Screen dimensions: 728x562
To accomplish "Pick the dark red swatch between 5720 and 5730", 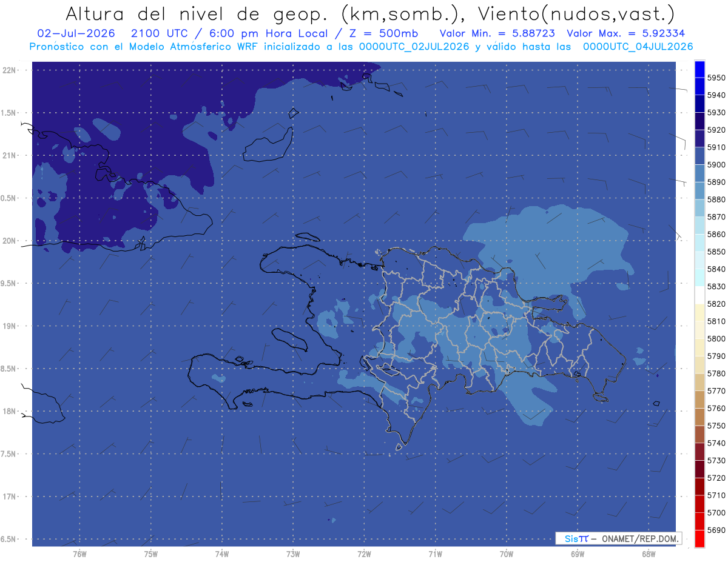I will pyautogui.click(x=699, y=469).
